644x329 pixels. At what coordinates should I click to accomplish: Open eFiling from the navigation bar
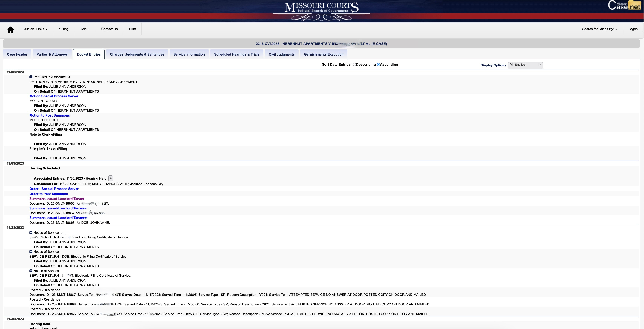tap(63, 29)
